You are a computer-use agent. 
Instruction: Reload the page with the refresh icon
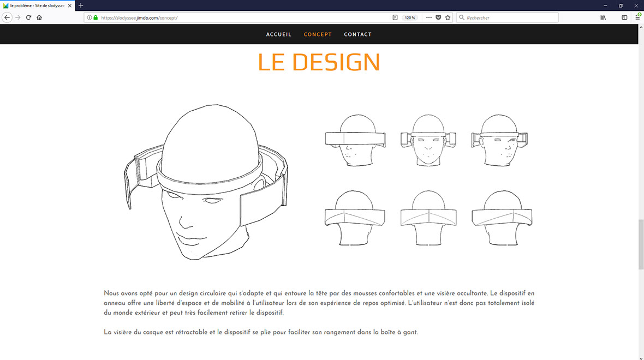click(28, 17)
